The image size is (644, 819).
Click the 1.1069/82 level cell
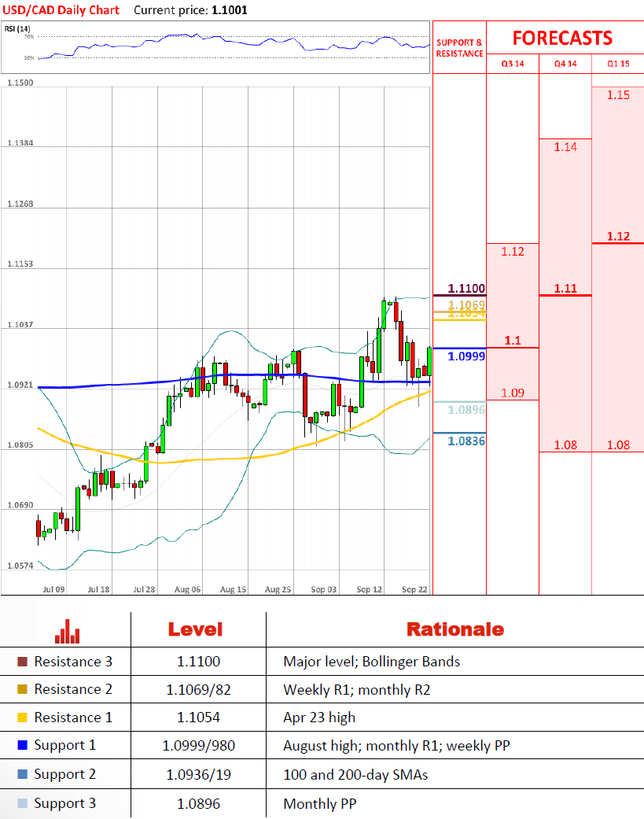pos(198,690)
